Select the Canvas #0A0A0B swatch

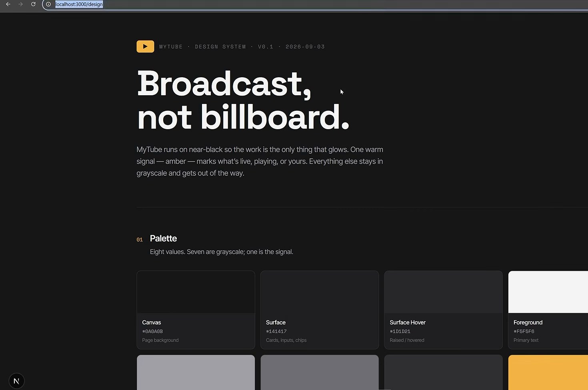click(196, 310)
